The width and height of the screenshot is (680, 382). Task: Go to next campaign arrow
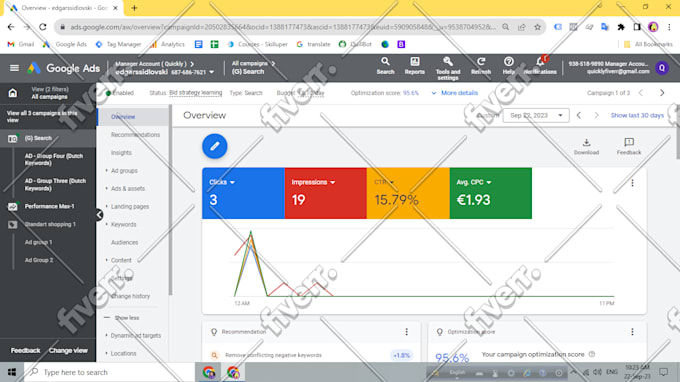click(662, 93)
